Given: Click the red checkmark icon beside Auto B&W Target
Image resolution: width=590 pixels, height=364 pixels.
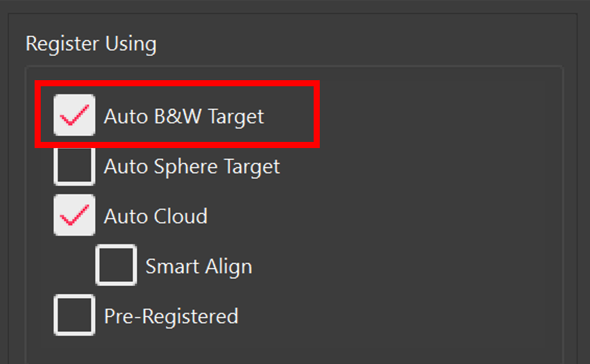Looking at the screenshot, I should click(x=74, y=116).
